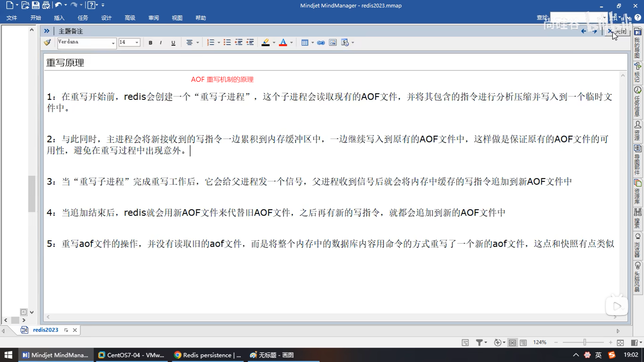The height and width of the screenshot is (362, 644).
Task: Expand the text alignment dropdown arrow
Action: [x=198, y=43]
